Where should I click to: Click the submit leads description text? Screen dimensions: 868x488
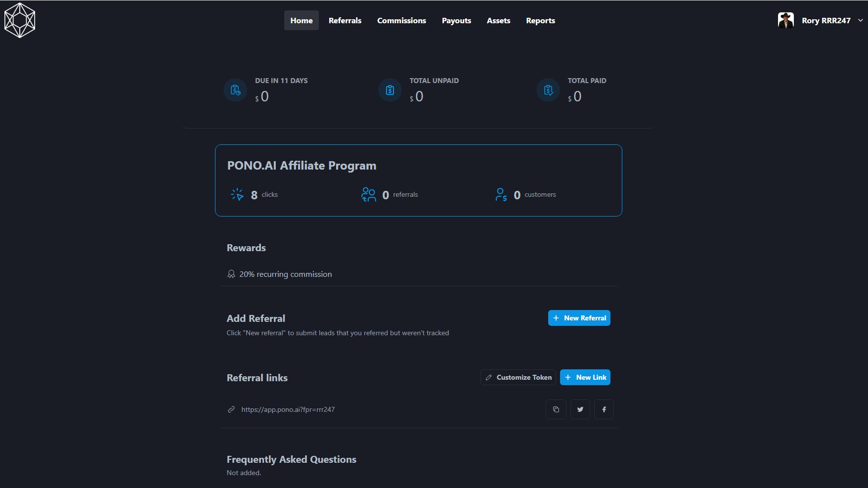coord(338,333)
